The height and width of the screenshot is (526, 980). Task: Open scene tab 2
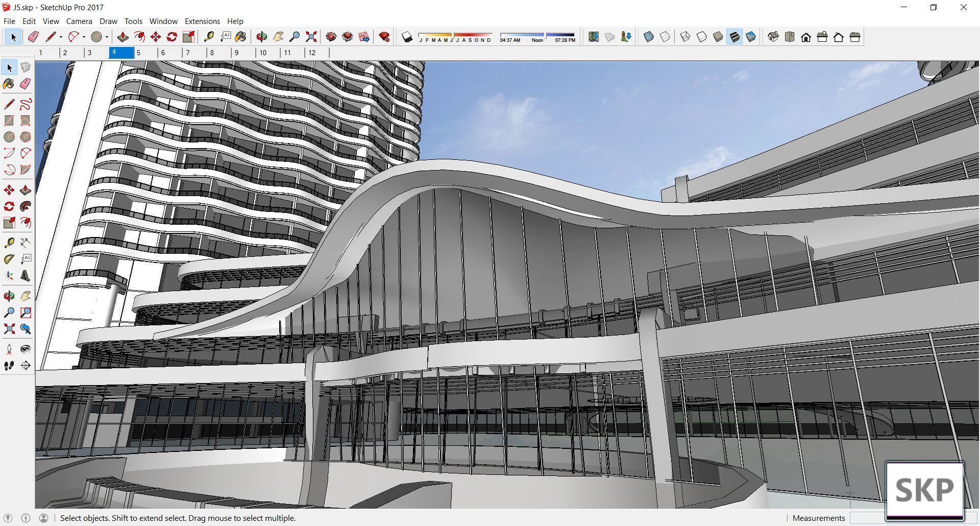pos(72,53)
